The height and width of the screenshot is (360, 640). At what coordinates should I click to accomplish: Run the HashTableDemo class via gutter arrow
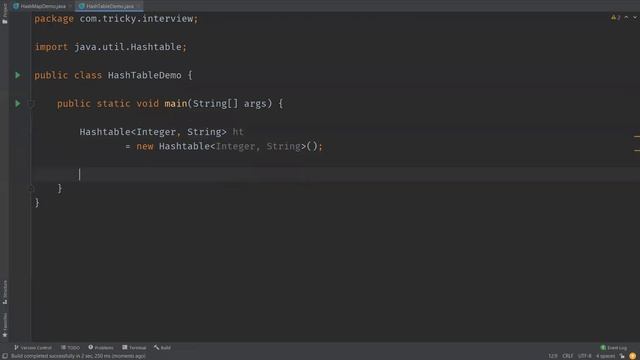tap(18, 75)
